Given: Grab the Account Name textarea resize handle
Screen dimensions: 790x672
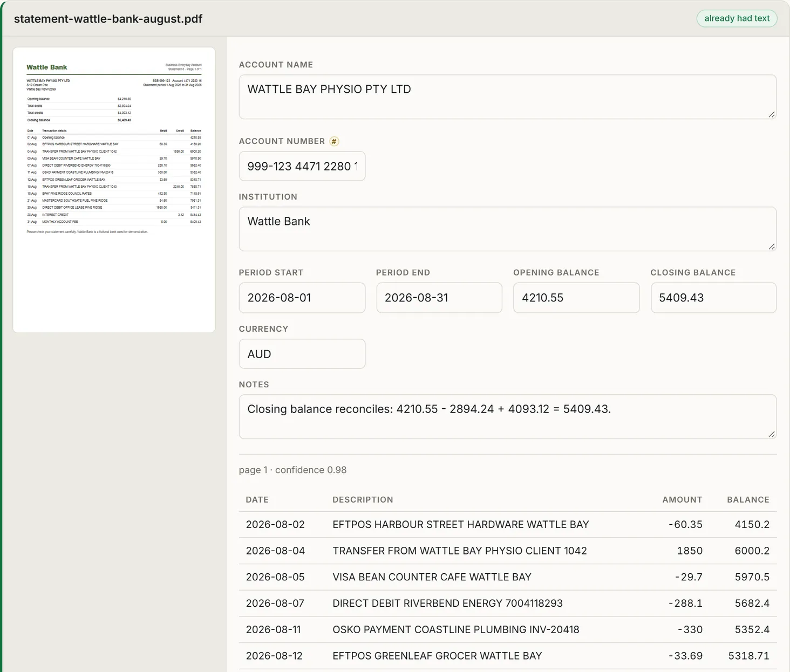Looking at the screenshot, I should tap(772, 114).
